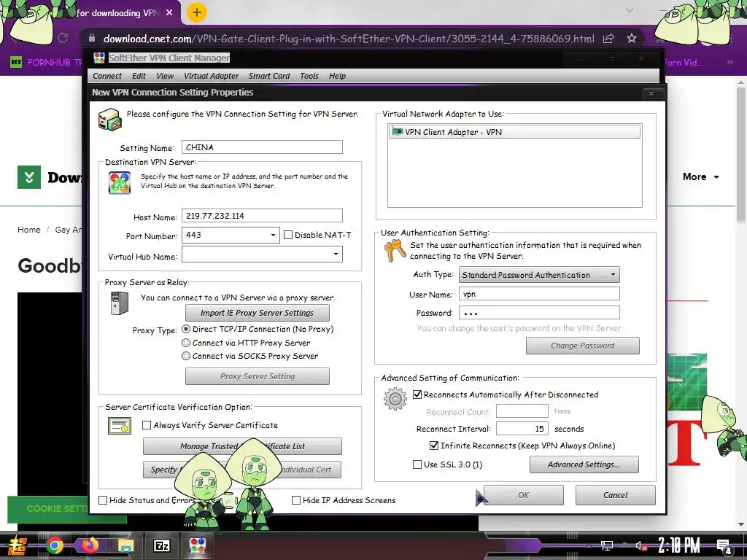Click the Host Name field
The image size is (747, 560).
[262, 216]
